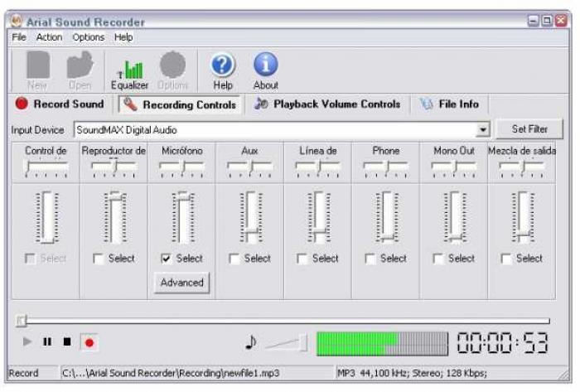The image size is (580, 392).
Task: Click the MP3 44,100 kHz format status text
Action: coord(412,373)
